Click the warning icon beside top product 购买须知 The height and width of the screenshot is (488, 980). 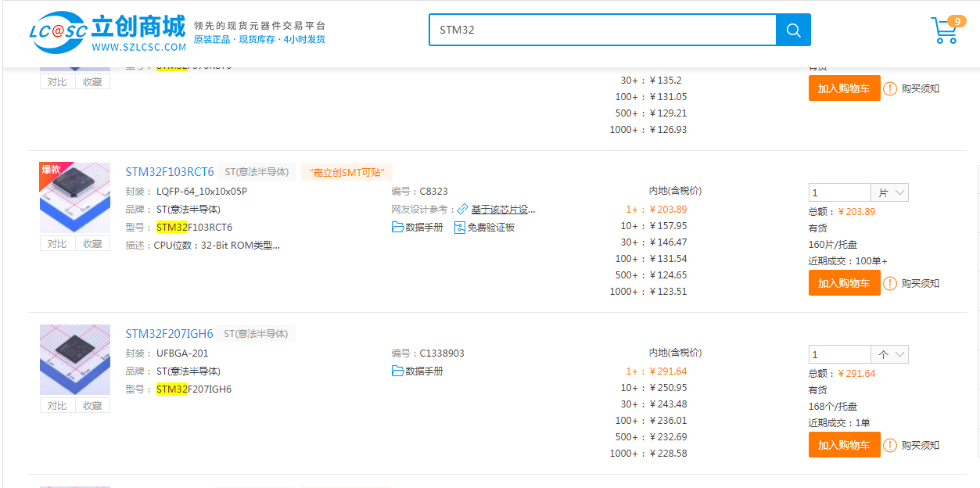click(890, 88)
